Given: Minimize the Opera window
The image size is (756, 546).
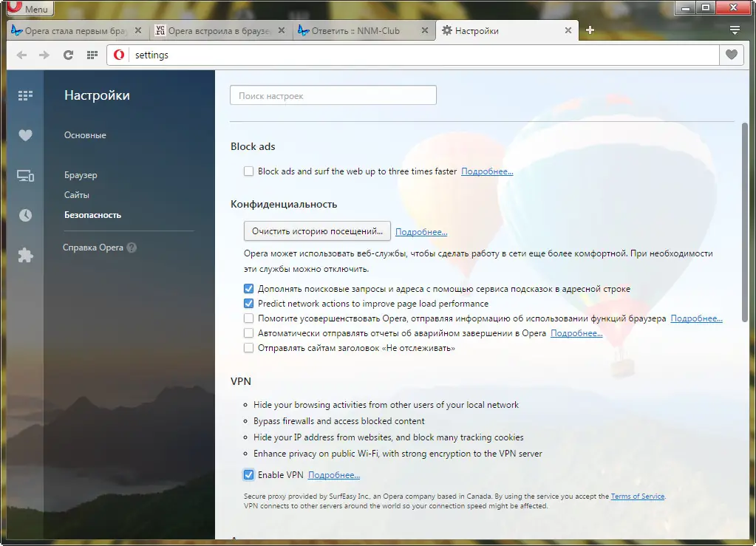Looking at the screenshot, I should pos(685,7).
